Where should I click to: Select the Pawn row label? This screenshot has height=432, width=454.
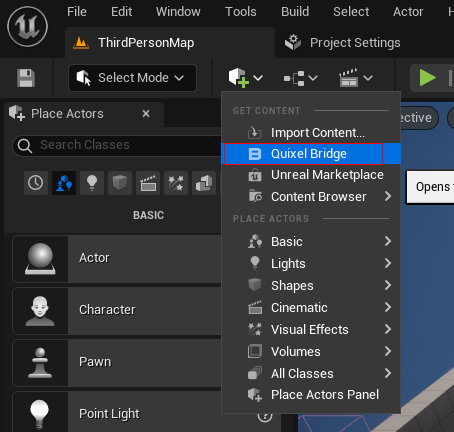click(95, 362)
